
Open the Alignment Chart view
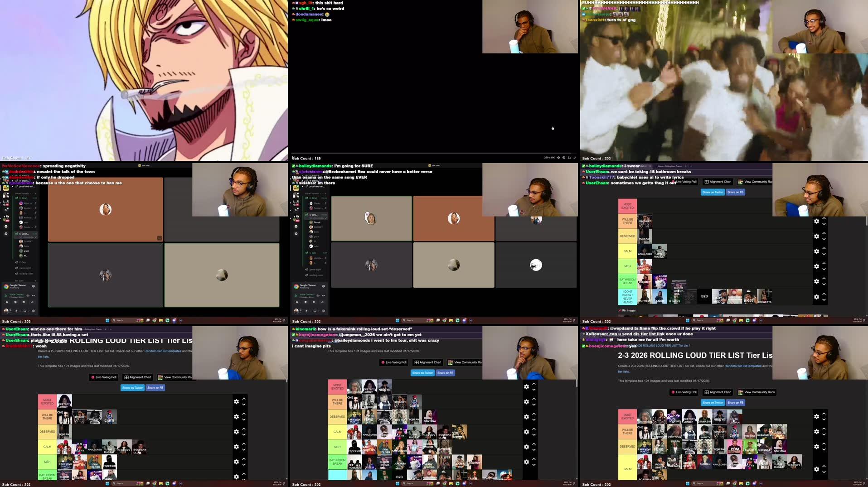point(718,392)
